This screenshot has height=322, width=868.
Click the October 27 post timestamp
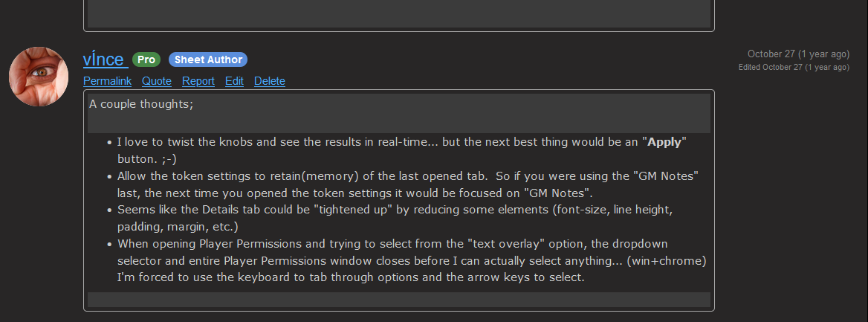pos(798,54)
